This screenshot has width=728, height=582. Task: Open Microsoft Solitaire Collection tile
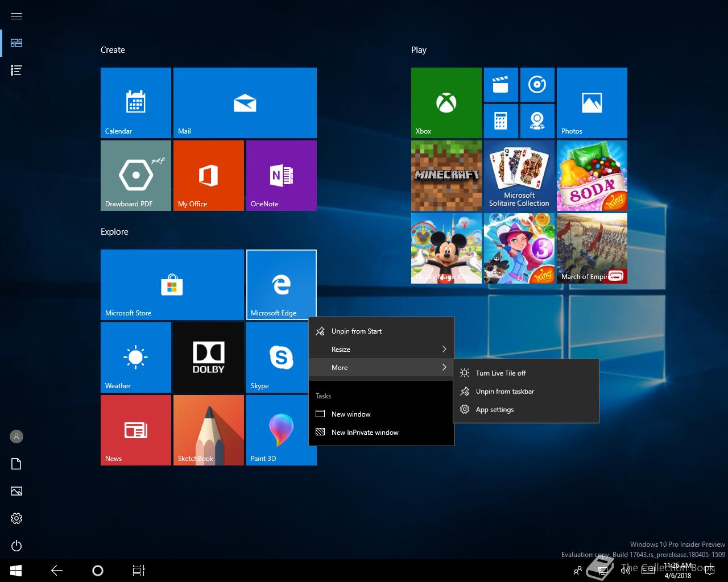pos(519,176)
